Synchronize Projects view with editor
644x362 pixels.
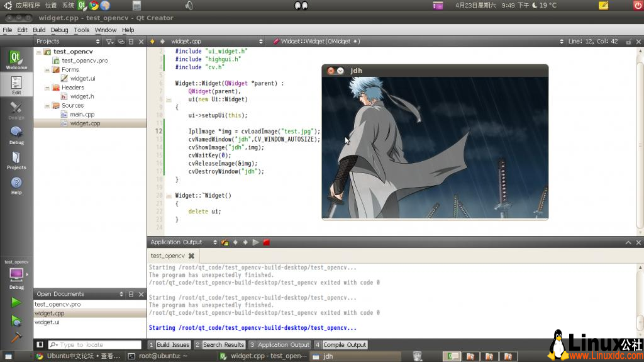121,42
